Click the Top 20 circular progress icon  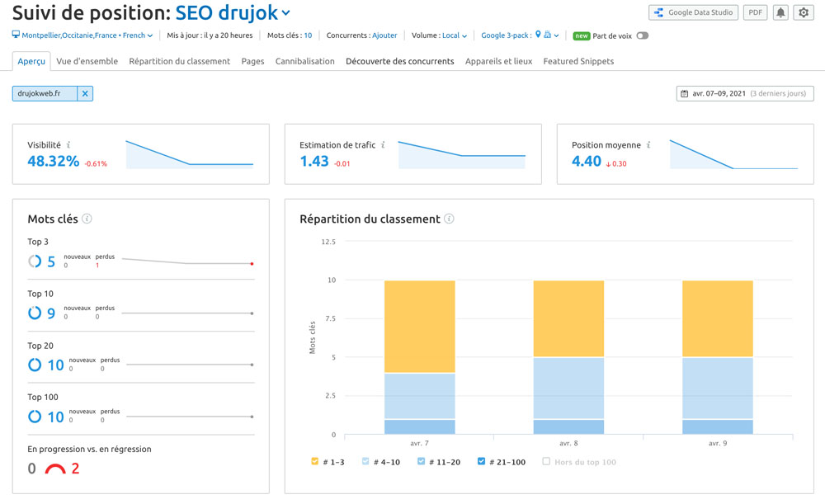35,365
